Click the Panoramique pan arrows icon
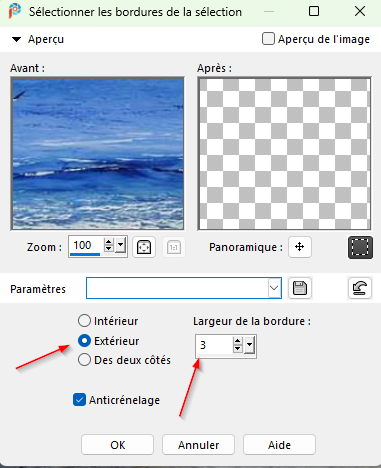 (300, 247)
